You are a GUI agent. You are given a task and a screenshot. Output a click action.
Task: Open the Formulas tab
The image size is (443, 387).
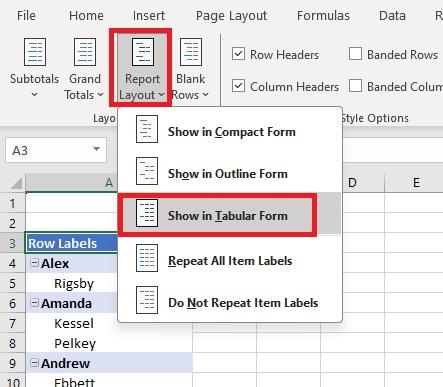point(323,15)
